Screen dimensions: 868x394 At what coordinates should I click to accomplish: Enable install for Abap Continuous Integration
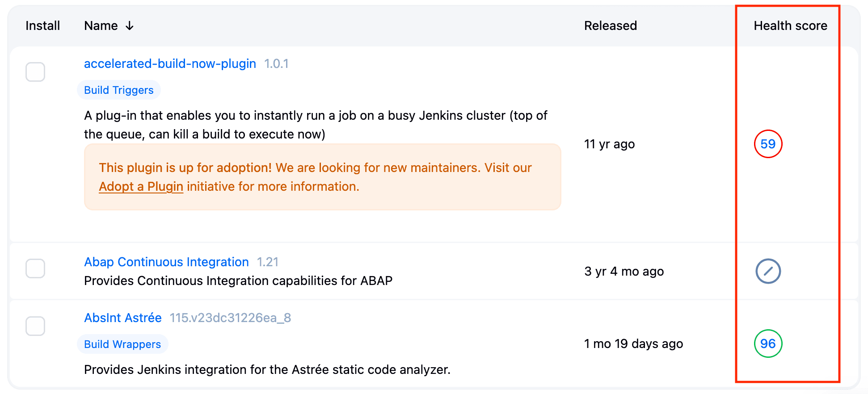point(35,268)
